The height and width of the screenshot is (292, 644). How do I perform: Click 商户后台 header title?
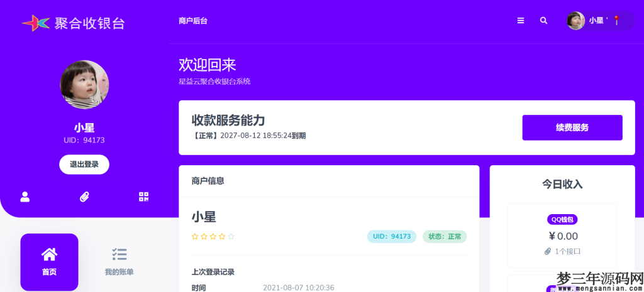(193, 21)
